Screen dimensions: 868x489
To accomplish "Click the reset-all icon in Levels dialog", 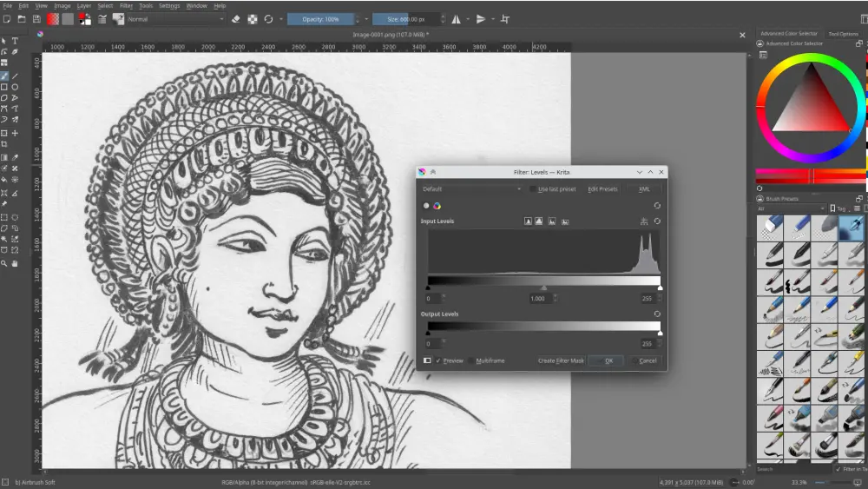I will coord(657,206).
